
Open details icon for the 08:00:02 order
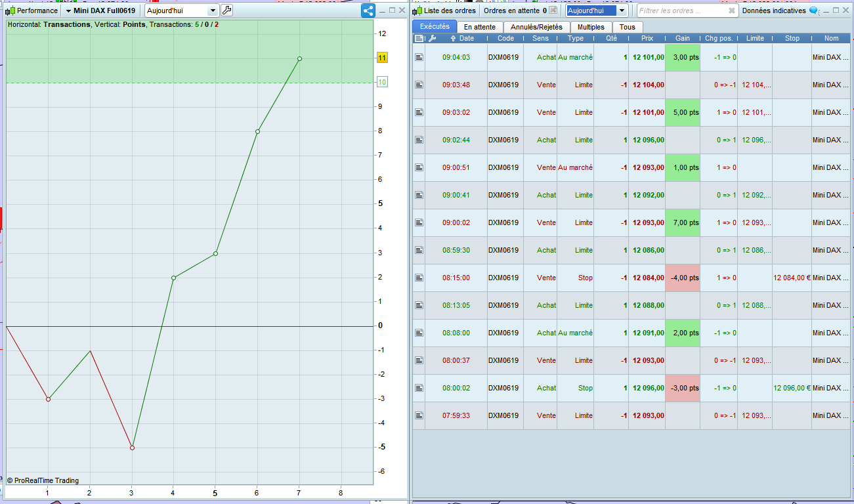coord(419,388)
